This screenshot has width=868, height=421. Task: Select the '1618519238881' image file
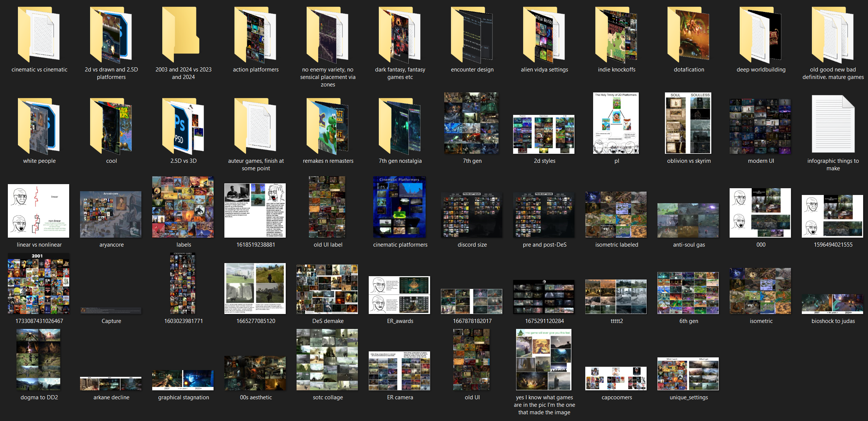point(255,210)
